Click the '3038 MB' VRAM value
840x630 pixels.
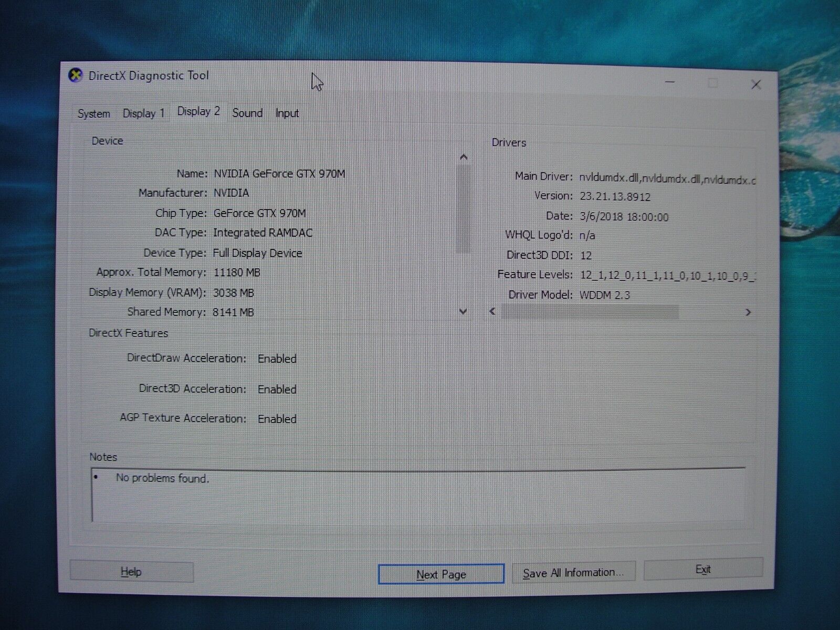pos(234,293)
